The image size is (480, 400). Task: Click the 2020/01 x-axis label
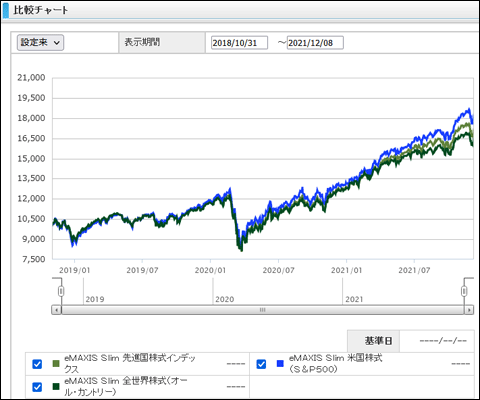coord(210,270)
